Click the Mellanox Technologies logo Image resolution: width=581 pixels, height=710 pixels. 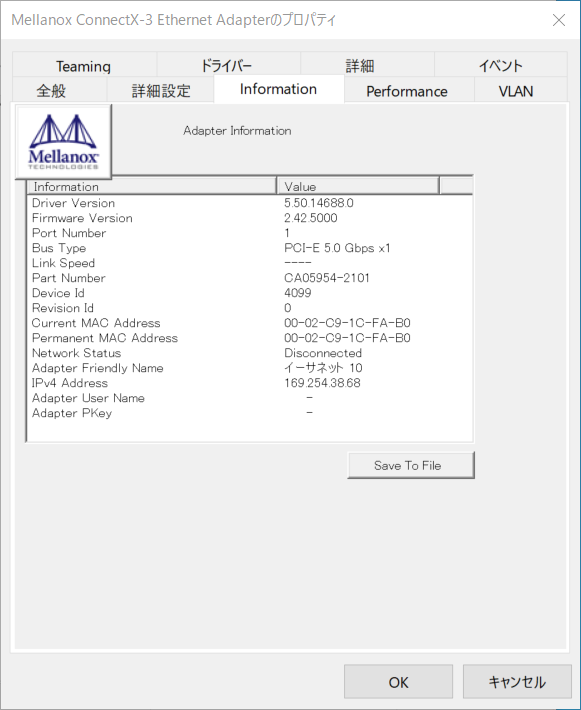[x=63, y=142]
